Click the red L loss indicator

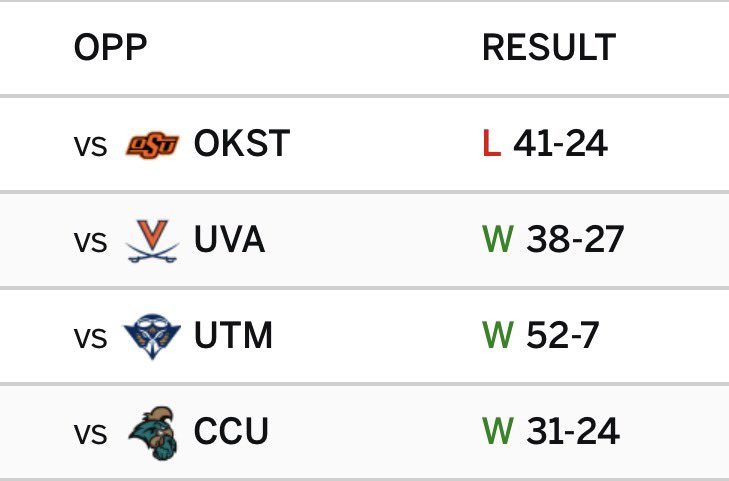491,144
